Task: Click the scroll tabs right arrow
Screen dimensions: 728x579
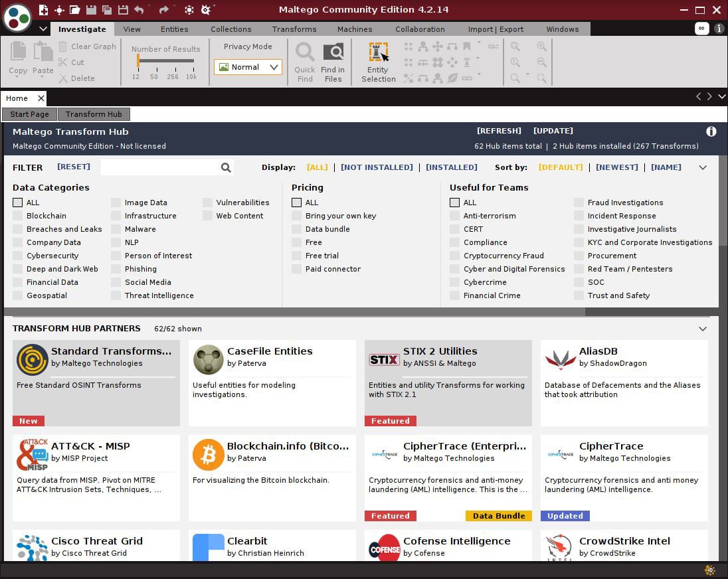Action: point(709,96)
